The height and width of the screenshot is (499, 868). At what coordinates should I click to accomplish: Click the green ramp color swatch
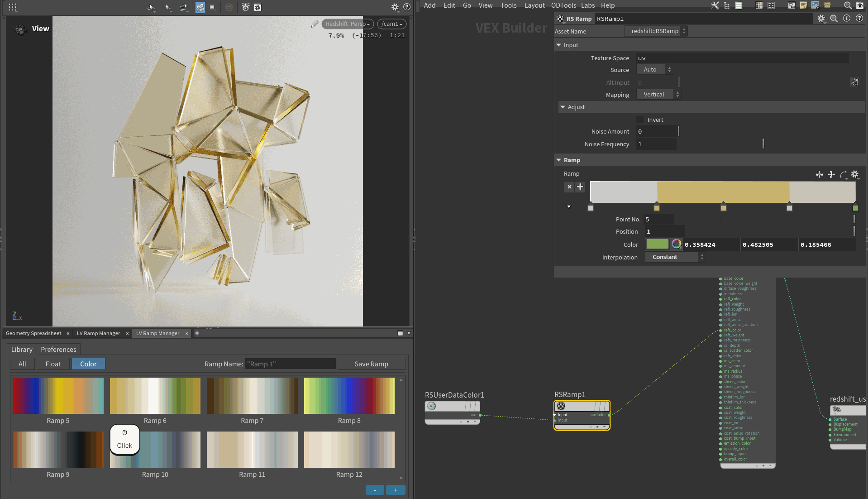click(657, 244)
